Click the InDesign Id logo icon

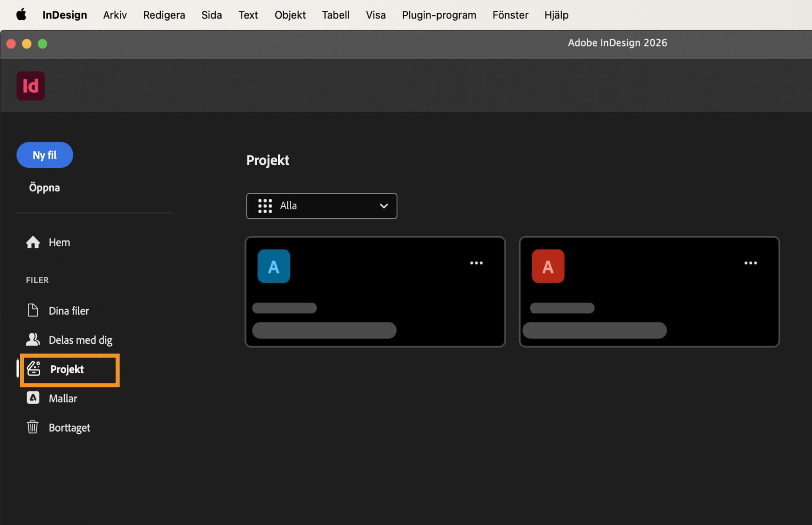click(30, 86)
